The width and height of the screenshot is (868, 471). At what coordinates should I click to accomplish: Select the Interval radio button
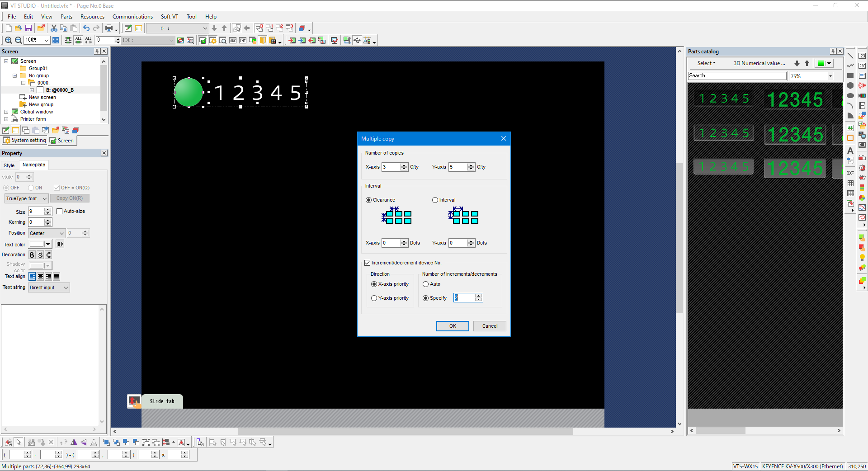pos(435,200)
